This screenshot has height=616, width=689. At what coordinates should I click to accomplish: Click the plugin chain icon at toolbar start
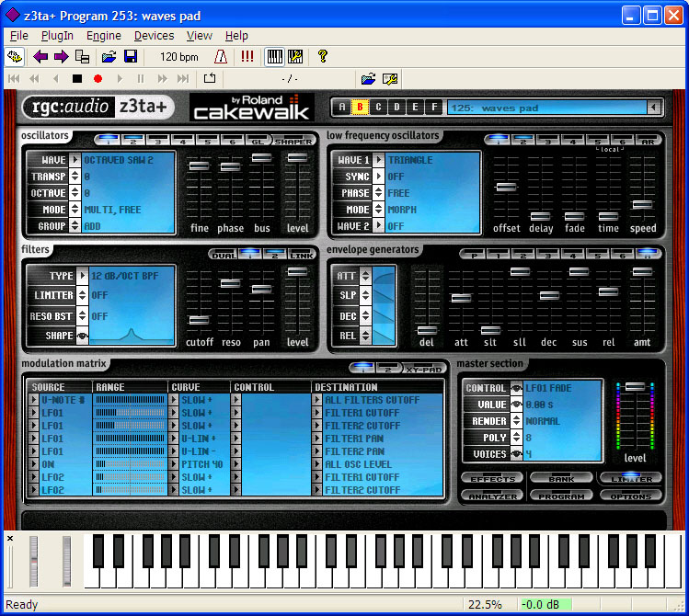tap(15, 57)
